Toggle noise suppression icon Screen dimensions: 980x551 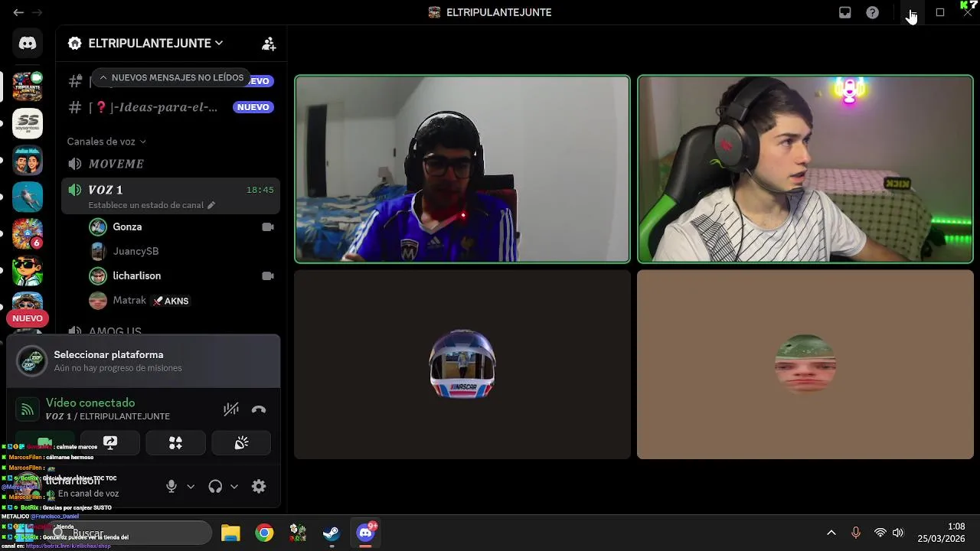point(231,409)
